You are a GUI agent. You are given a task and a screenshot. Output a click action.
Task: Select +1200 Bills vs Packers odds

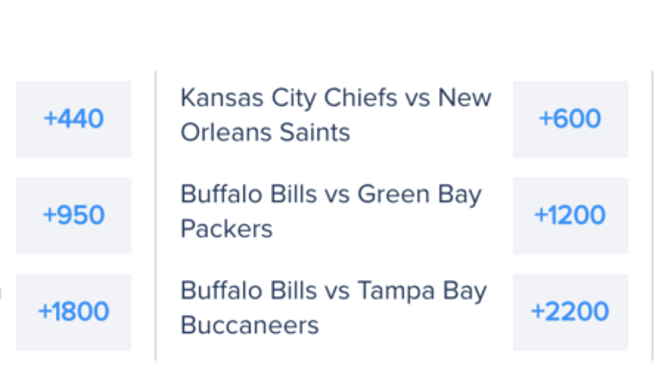tap(570, 216)
